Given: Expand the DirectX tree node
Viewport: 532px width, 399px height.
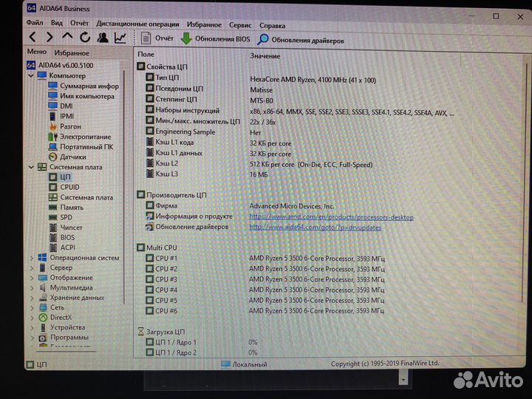Looking at the screenshot, I should pyautogui.click(x=32, y=318).
